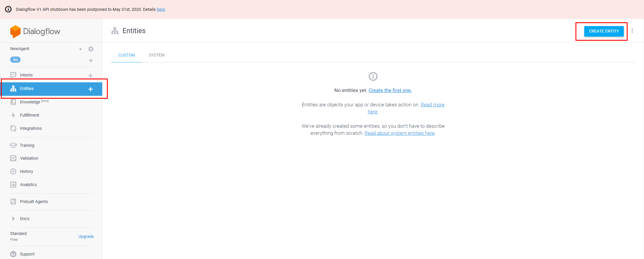Image resolution: width=644 pixels, height=259 pixels.
Task: Open Prebuilt Agents section
Action: tap(34, 202)
